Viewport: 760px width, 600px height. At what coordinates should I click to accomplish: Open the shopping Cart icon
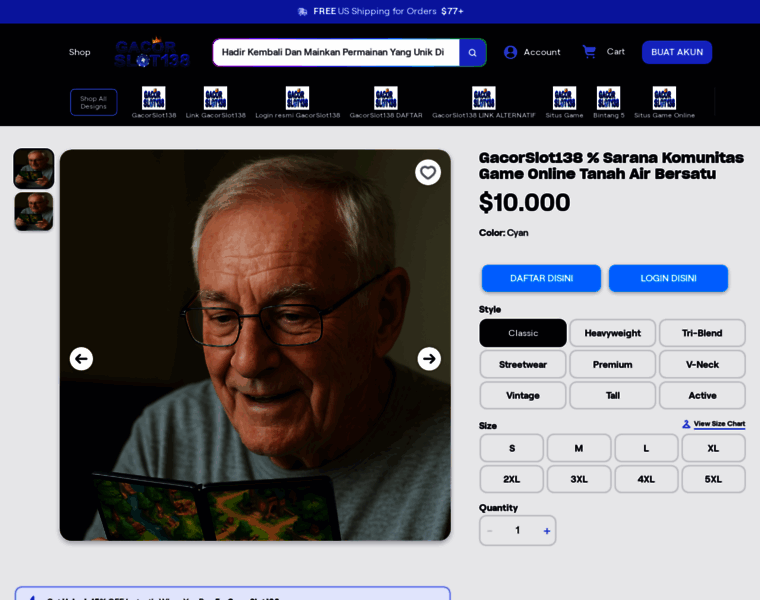click(590, 52)
